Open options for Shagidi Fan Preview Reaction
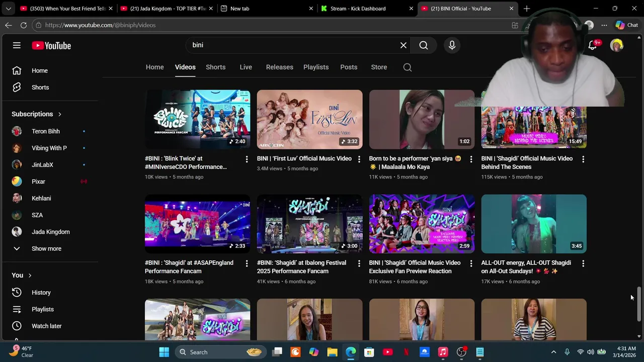 point(471,263)
